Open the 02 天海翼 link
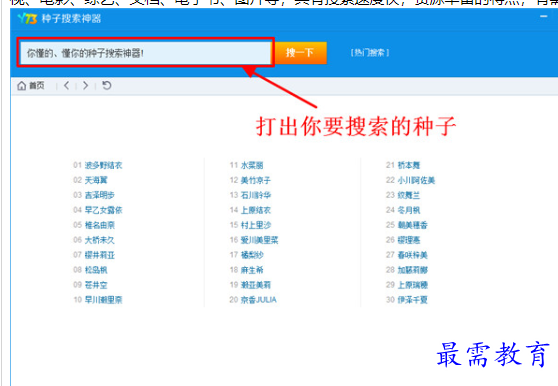The width and height of the screenshot is (558, 386). click(96, 180)
